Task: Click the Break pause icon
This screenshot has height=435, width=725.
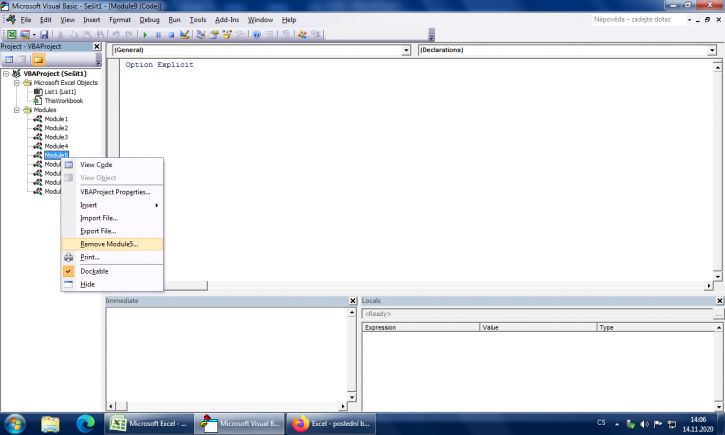Action: pyautogui.click(x=158, y=34)
